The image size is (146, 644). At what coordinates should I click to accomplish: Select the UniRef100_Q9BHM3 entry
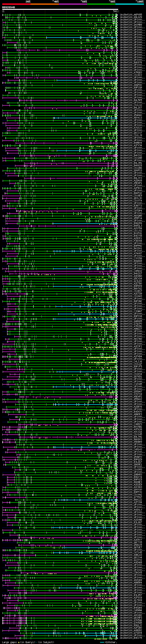coord(131,474)
